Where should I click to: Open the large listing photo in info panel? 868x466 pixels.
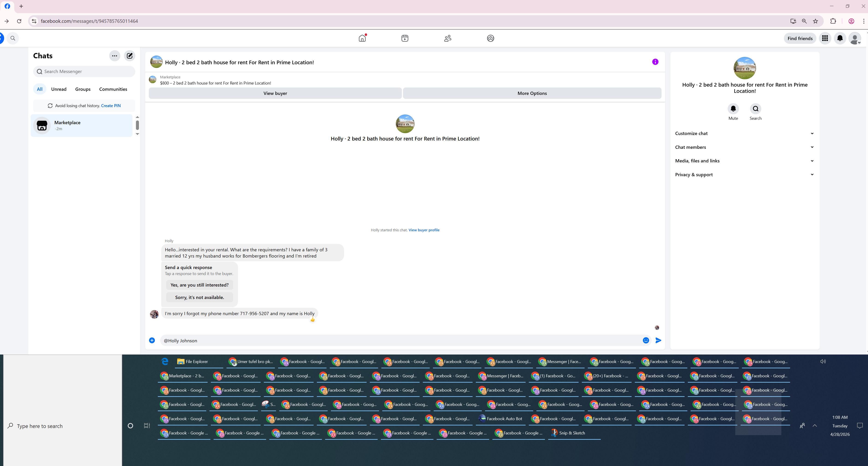745,68
